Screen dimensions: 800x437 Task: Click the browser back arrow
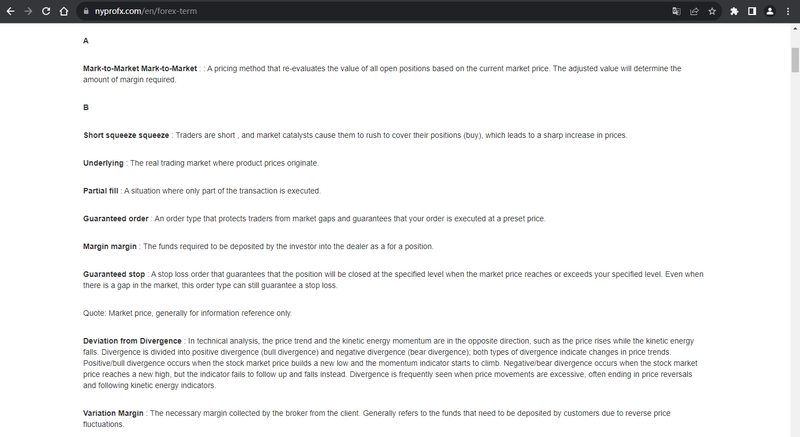[x=10, y=11]
